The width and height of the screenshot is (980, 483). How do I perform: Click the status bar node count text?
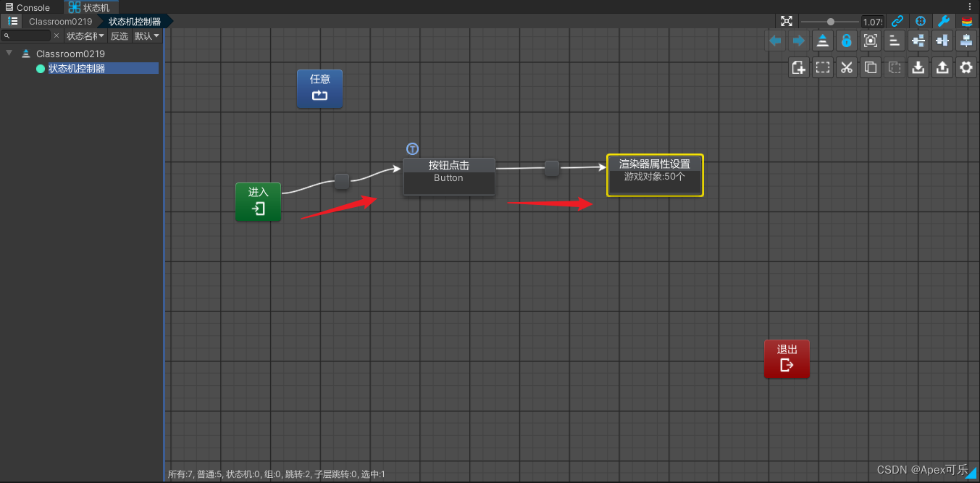[x=277, y=474]
